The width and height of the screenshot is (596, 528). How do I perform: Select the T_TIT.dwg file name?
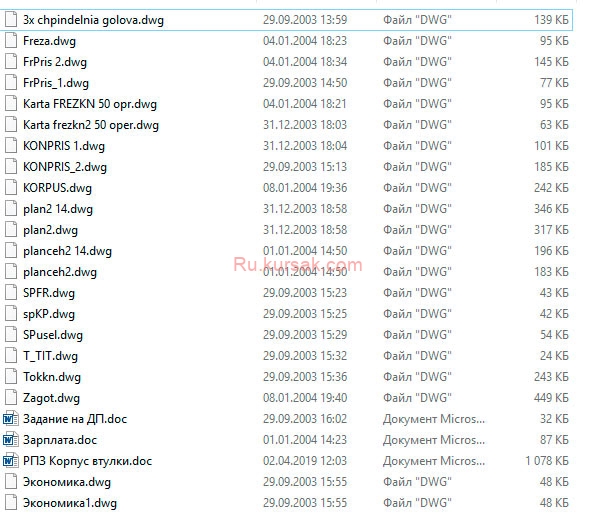point(50,356)
